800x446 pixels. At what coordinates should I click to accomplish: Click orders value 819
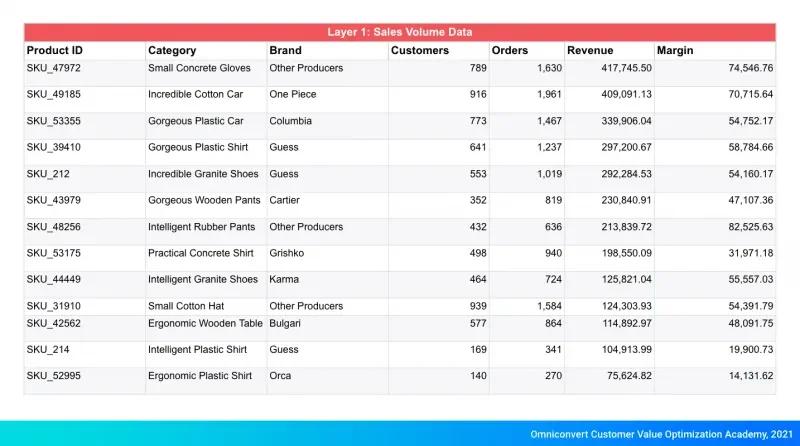(554, 200)
